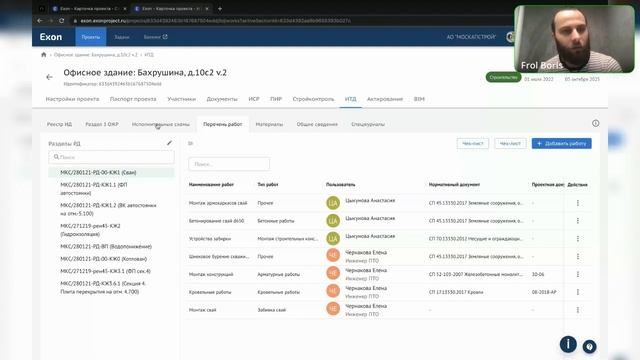Switch to the Настройки проекта tab

[x=72, y=99]
